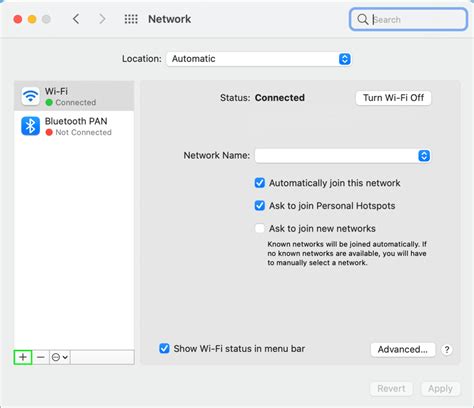Click the magnifying glass search icon

coord(362,19)
